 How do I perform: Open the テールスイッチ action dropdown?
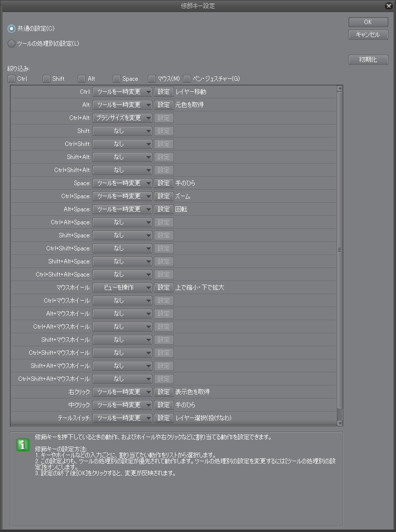pos(122,418)
